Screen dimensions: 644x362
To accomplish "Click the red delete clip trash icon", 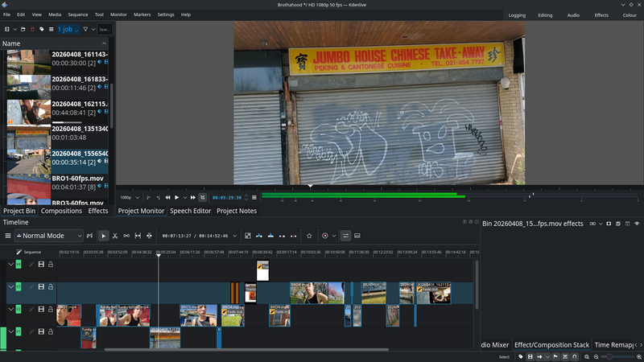I will pyautogui.click(x=32, y=30).
